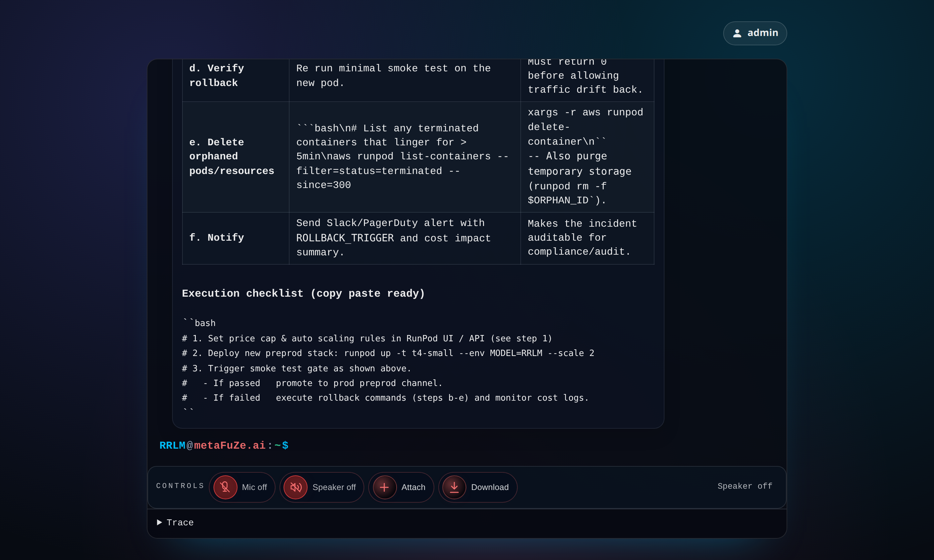
Task: Open the Trace section label
Action: pyautogui.click(x=180, y=523)
